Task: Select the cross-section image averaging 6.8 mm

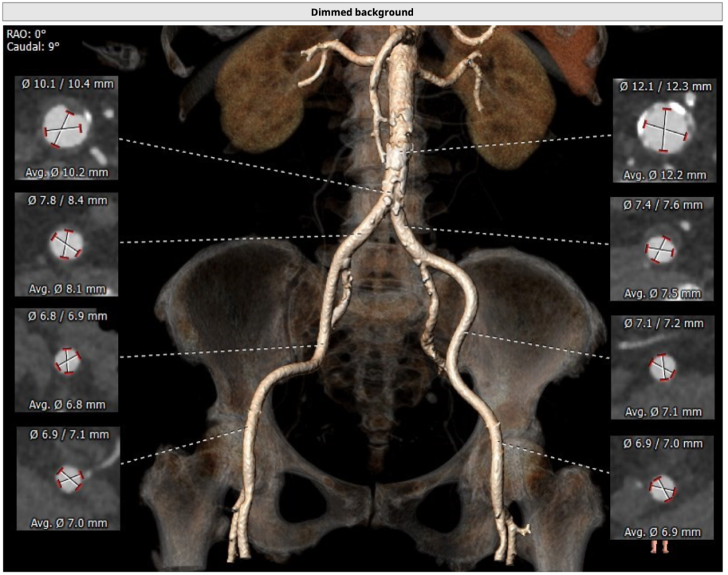Action: [x=67, y=362]
